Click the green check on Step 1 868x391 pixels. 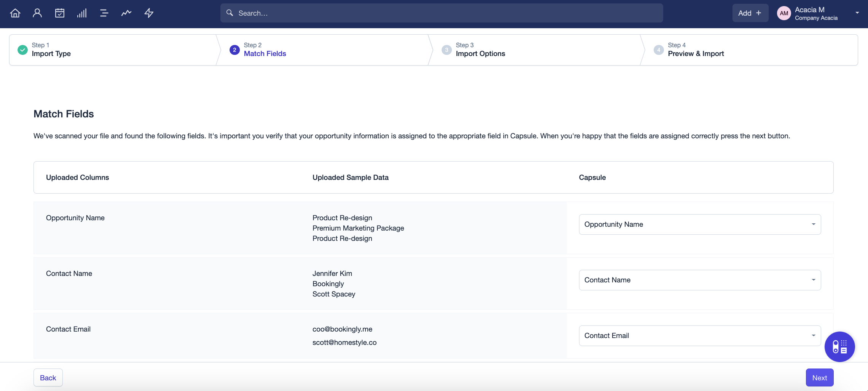tap(23, 50)
